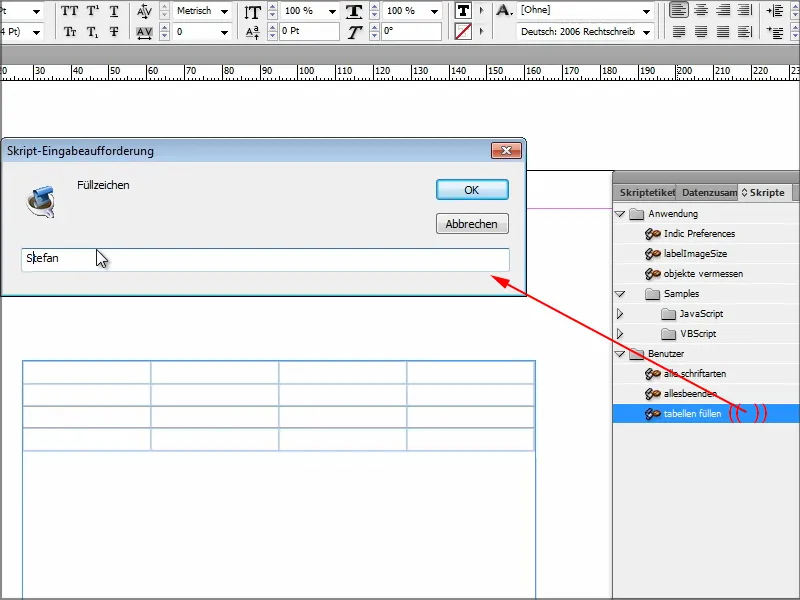Toggle Strikethrough text formatting

pos(114,32)
